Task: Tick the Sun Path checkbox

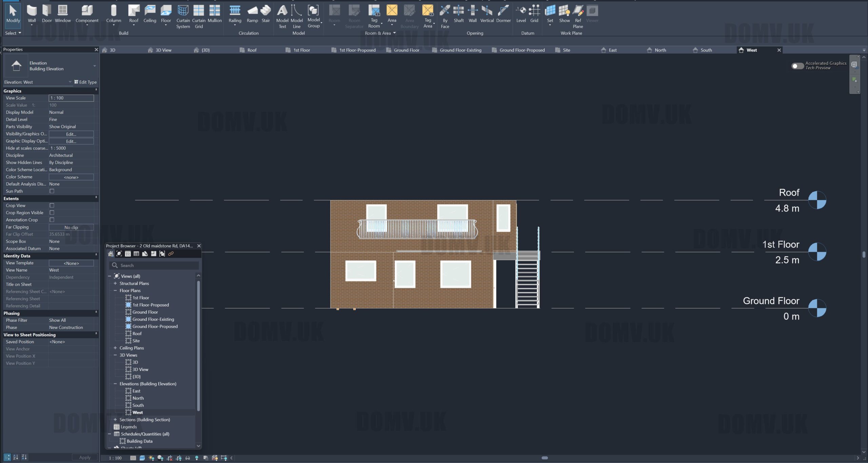Action: point(52,191)
